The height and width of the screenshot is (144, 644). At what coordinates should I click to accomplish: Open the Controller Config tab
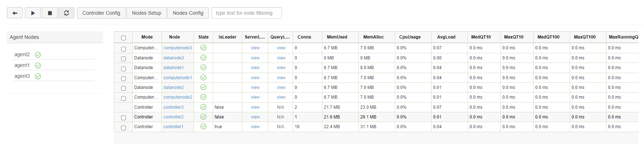pyautogui.click(x=101, y=13)
